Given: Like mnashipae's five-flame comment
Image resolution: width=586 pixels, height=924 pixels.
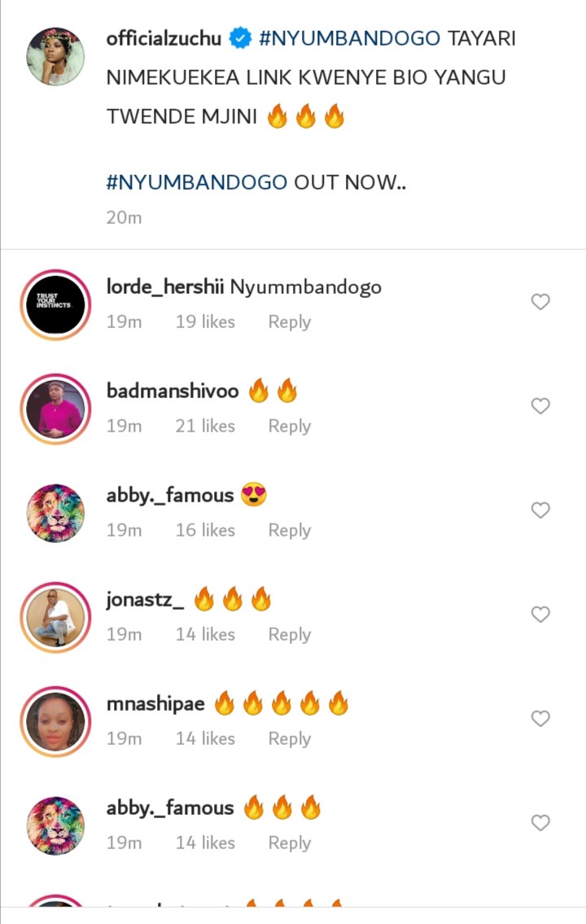Looking at the screenshot, I should pos(540,718).
